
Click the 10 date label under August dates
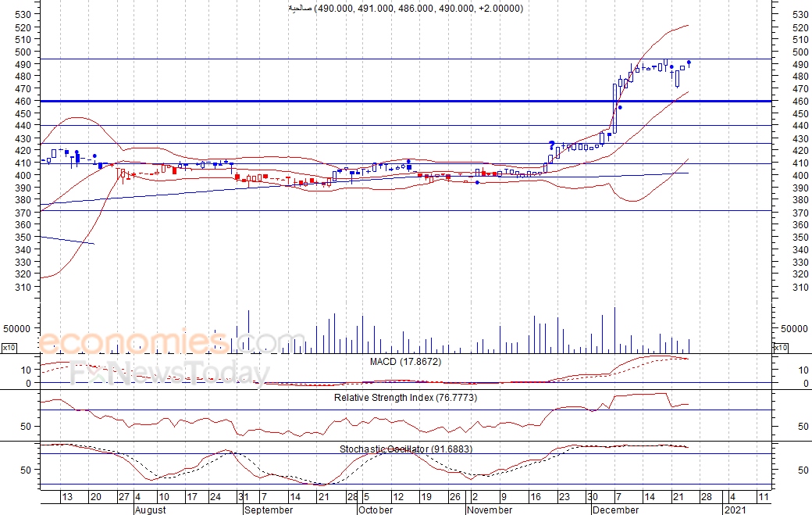tap(164, 497)
